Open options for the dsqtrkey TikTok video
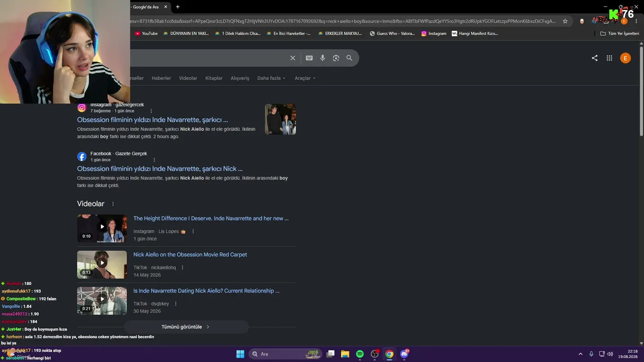The height and width of the screenshot is (362, 644). click(176, 304)
